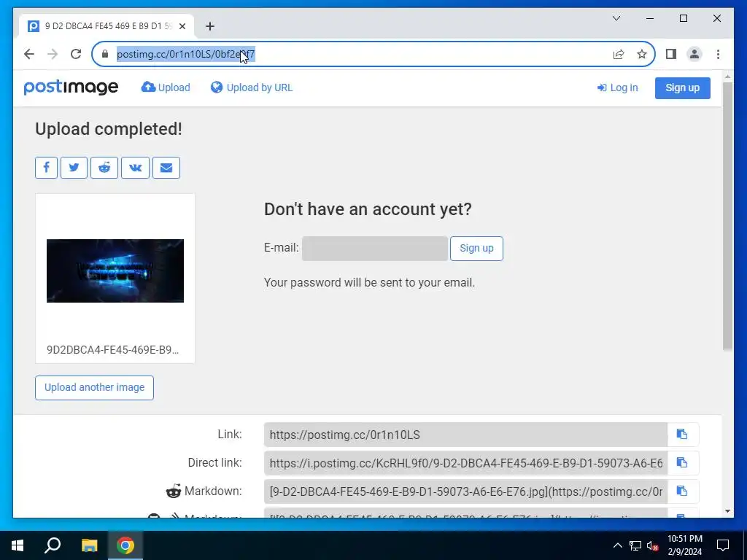747x560 pixels.
Task: Click Sign up next to E-mail field
Action: 476,248
